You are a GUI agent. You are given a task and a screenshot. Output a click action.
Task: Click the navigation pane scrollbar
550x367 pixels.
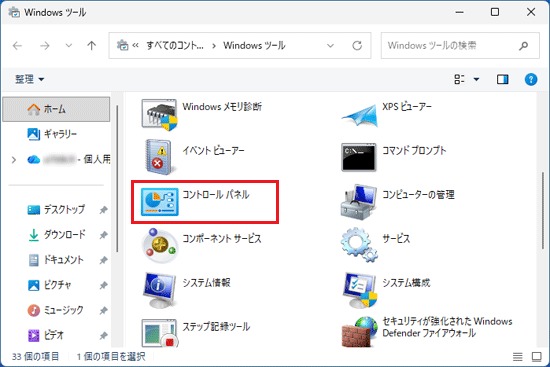117,178
